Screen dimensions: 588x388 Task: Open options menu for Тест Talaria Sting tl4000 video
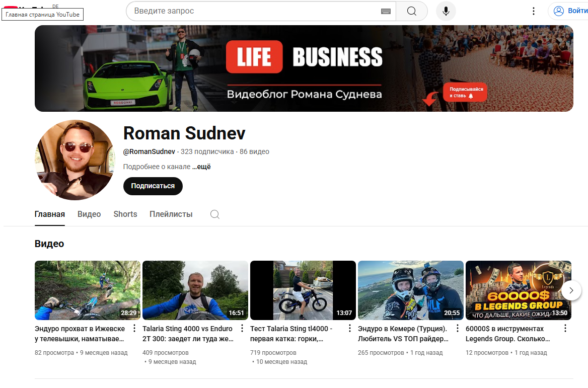click(x=349, y=329)
